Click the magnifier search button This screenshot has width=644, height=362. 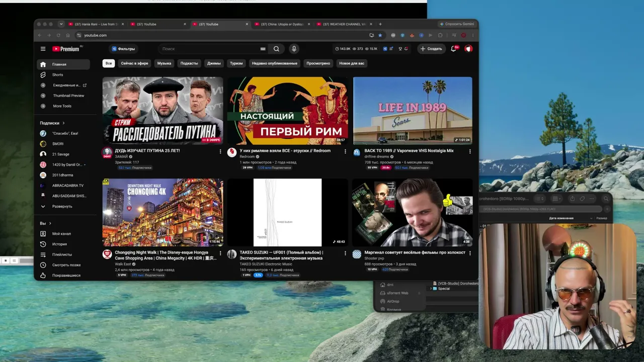pyautogui.click(x=276, y=49)
